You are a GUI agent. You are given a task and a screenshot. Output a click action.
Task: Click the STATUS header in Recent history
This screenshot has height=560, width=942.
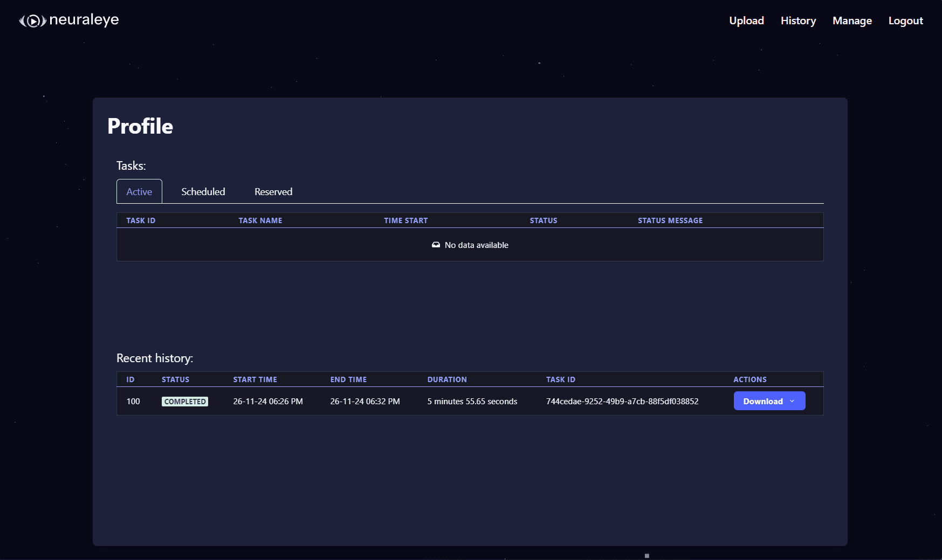pos(175,379)
